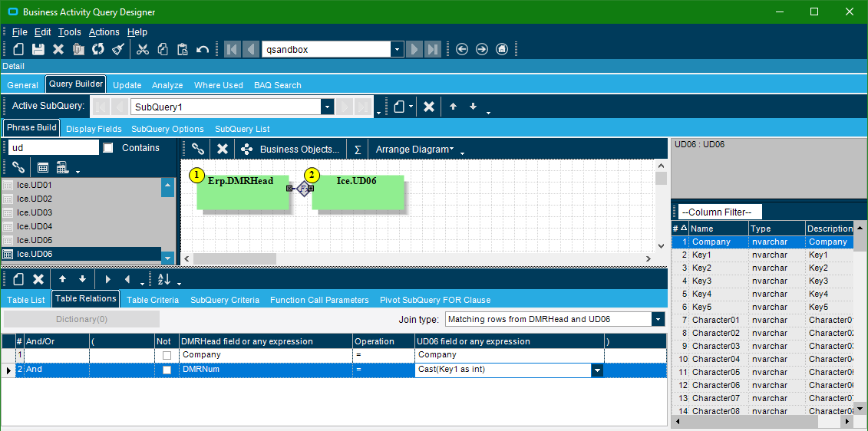This screenshot has width=868, height=431.
Task: Click the delete X in diagram toolbar
Action: coord(223,149)
